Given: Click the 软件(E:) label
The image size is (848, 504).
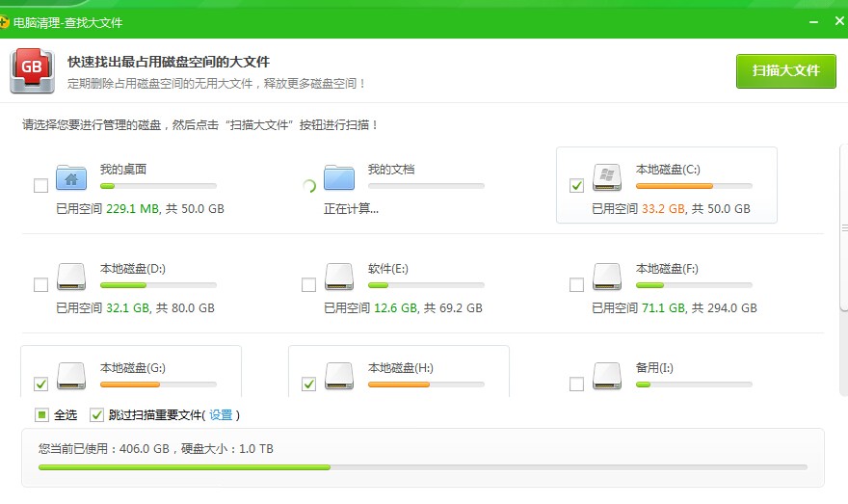Looking at the screenshot, I should [387, 269].
